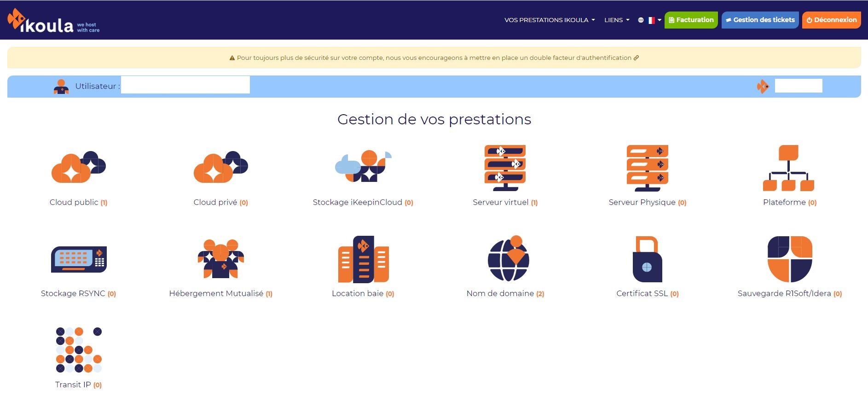868x408 pixels.
Task: Click the Gestion de vos prestations heading
Action: [x=434, y=119]
